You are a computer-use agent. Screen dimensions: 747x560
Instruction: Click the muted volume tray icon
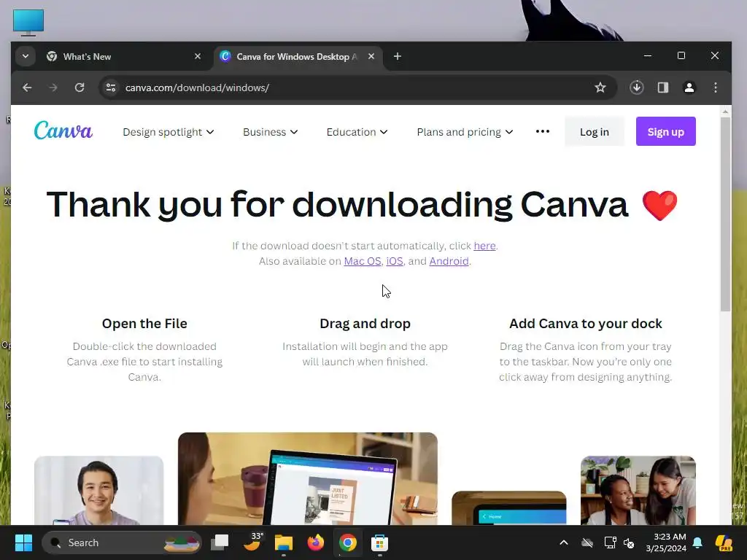point(629,542)
